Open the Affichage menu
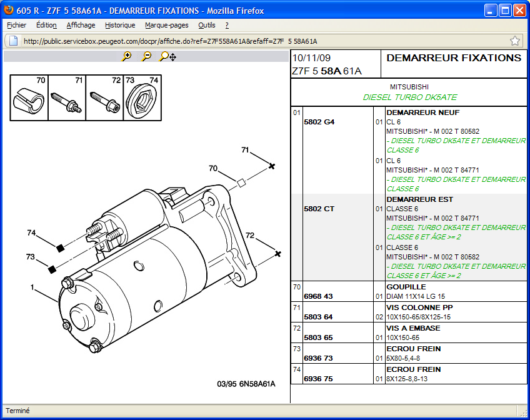 [81, 25]
